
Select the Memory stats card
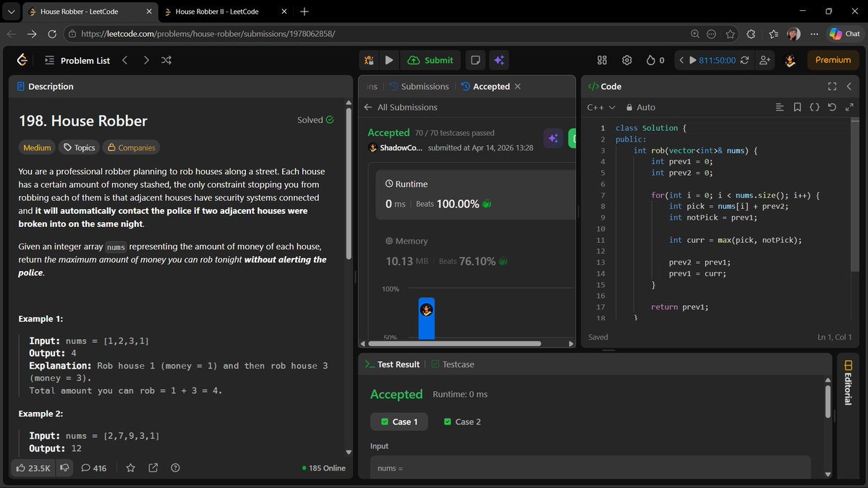[475, 251]
